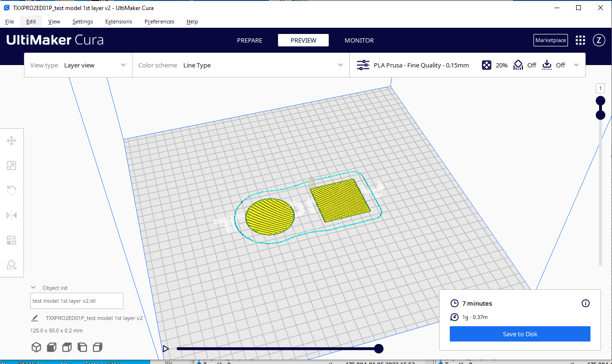
Task: Open the account avatar Z icon
Action: click(599, 40)
